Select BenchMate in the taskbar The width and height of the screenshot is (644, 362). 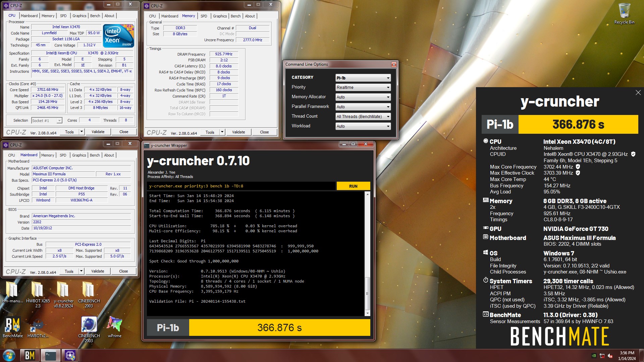pos(30,355)
